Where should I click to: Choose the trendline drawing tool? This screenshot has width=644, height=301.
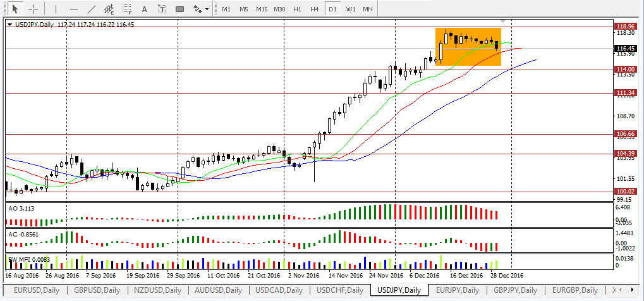coord(92,8)
